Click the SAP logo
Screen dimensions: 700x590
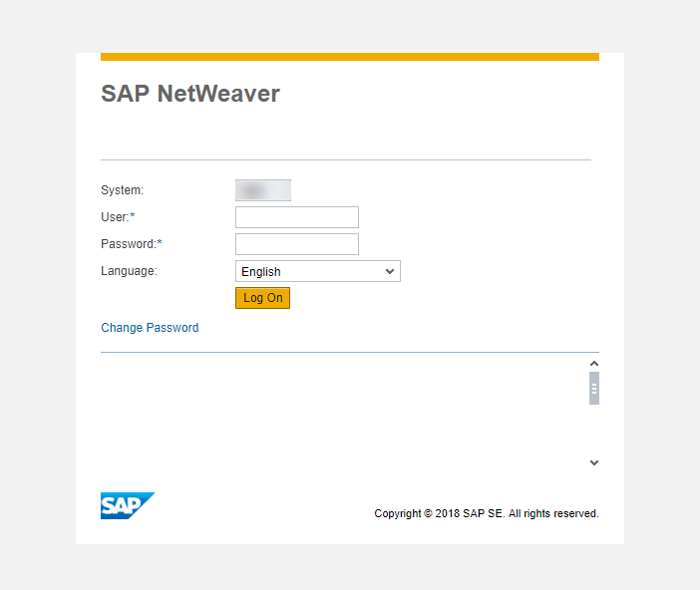(128, 505)
